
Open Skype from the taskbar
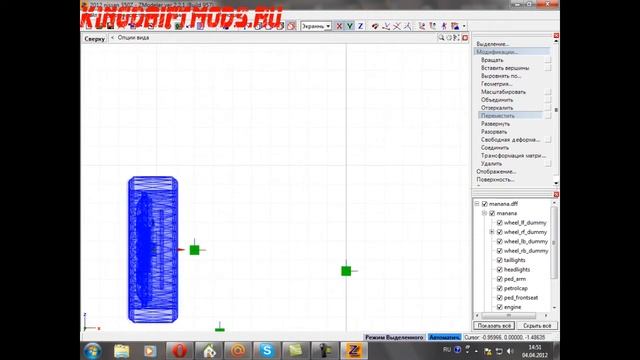267,351
